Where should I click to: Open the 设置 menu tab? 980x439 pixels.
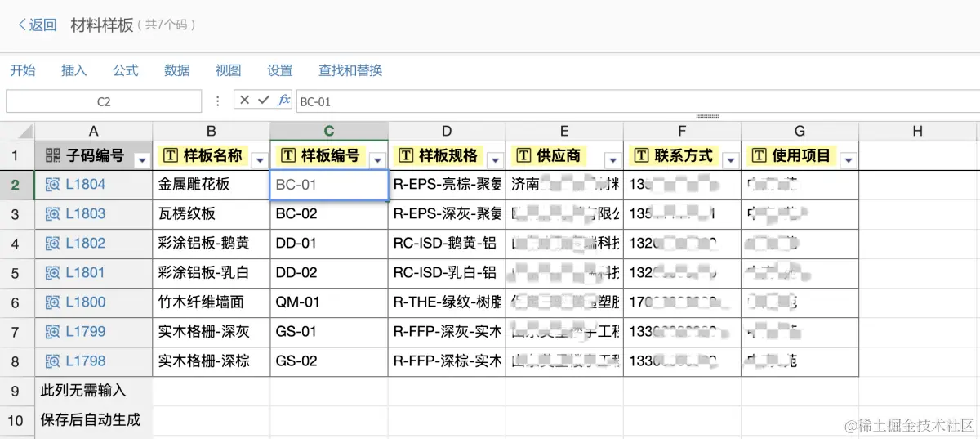[280, 70]
